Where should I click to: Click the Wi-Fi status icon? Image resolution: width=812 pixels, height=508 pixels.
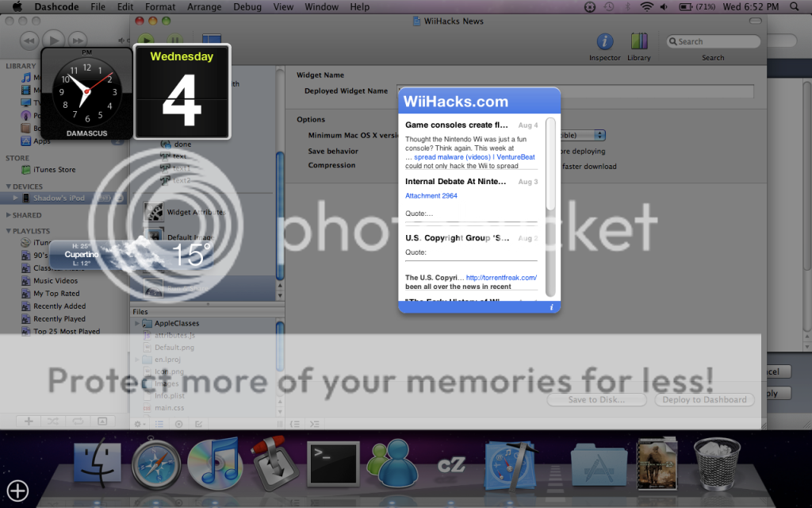(646, 6)
